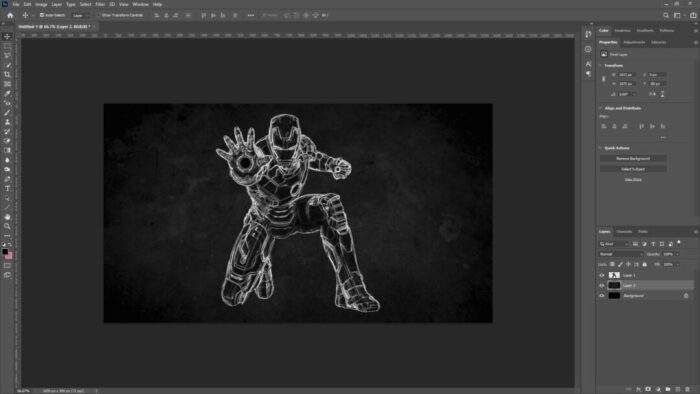Open the Layer menu
This screenshot has width=700, height=394.
click(57, 4)
